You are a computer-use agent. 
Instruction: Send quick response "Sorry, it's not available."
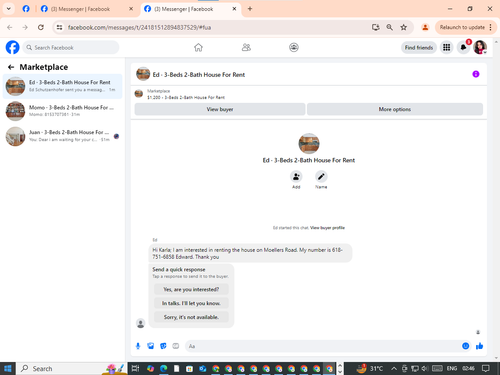pyautogui.click(x=191, y=317)
